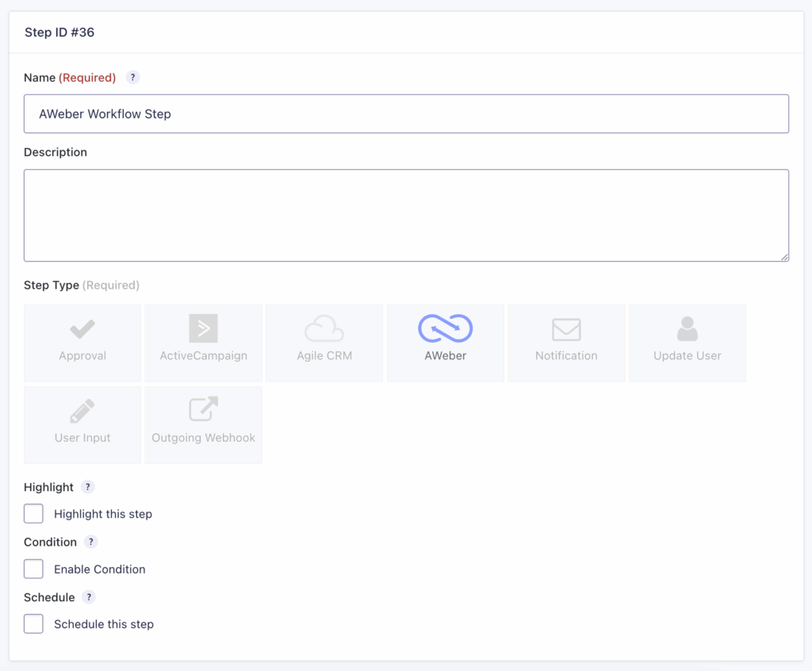
Task: Select the Approval step type icon
Action: (x=82, y=341)
